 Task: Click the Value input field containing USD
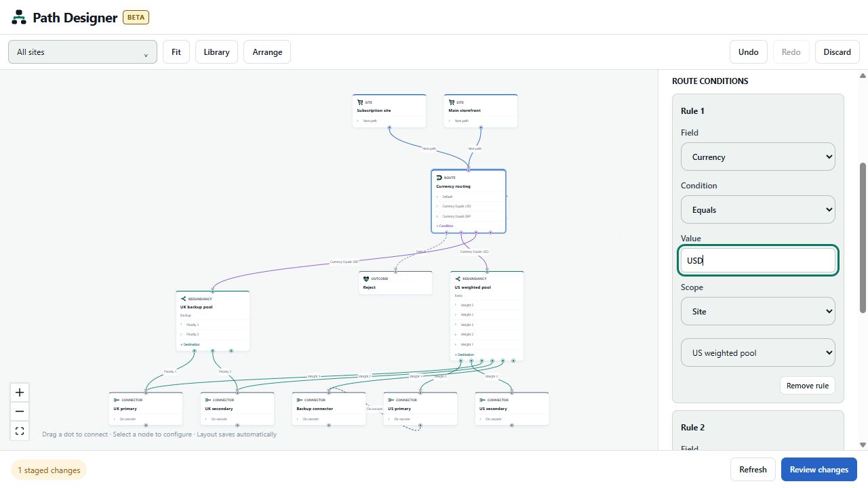pyautogui.click(x=758, y=261)
